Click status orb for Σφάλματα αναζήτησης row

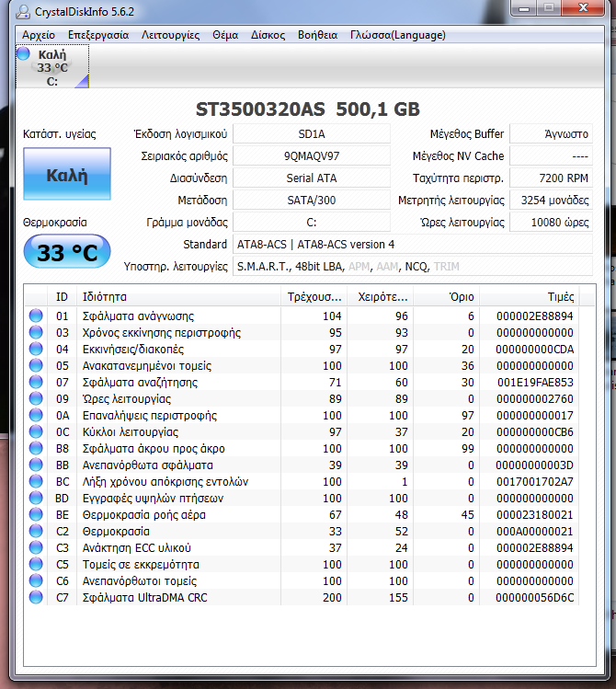(x=36, y=382)
